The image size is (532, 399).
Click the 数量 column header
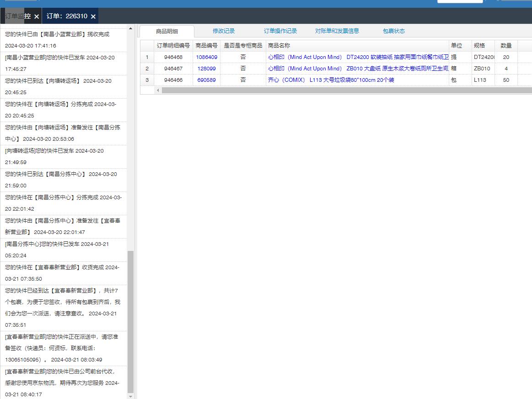[506, 45]
